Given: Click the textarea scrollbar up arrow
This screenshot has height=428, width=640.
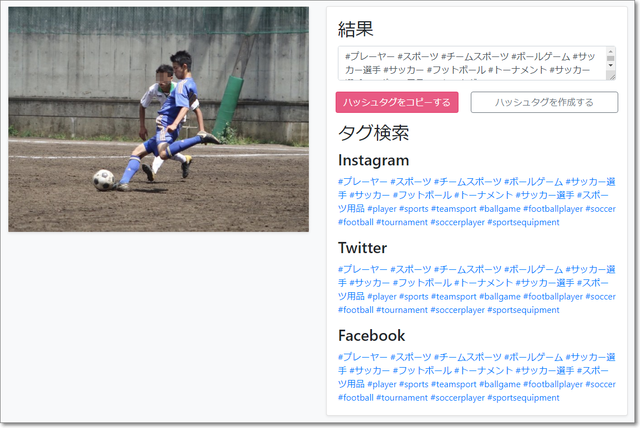Looking at the screenshot, I should (611, 51).
